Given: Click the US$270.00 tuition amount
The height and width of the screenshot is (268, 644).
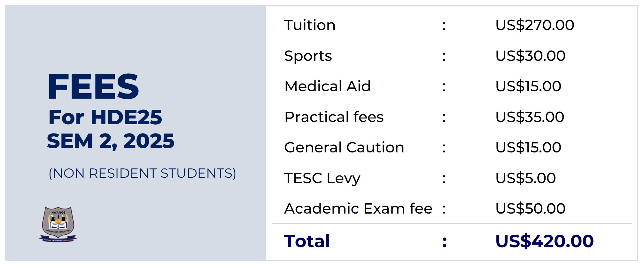Looking at the screenshot, I should (x=534, y=25).
